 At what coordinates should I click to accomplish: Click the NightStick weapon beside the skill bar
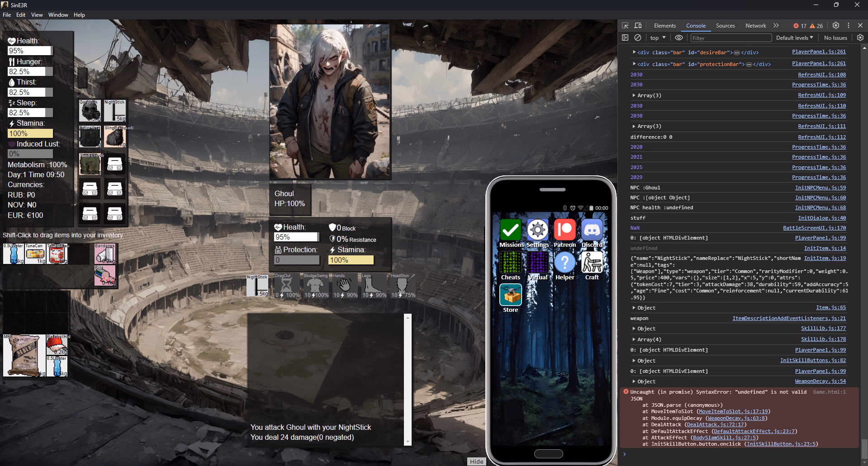pos(257,286)
